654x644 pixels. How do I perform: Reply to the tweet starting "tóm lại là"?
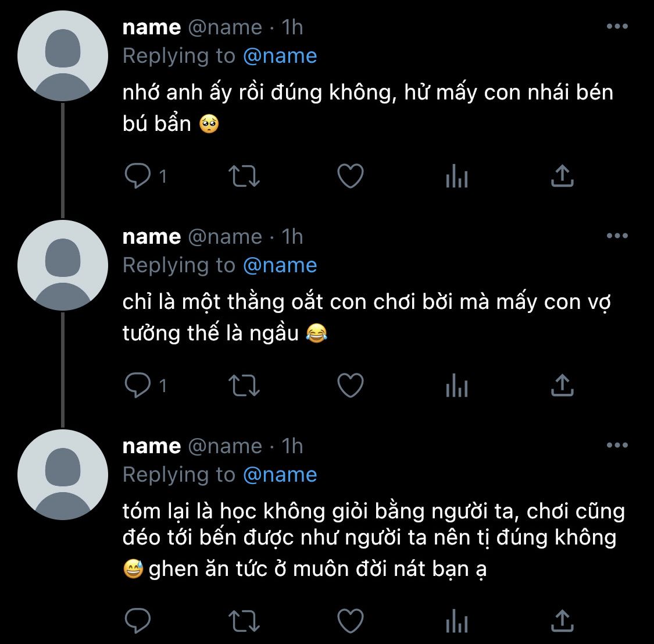[x=138, y=621]
